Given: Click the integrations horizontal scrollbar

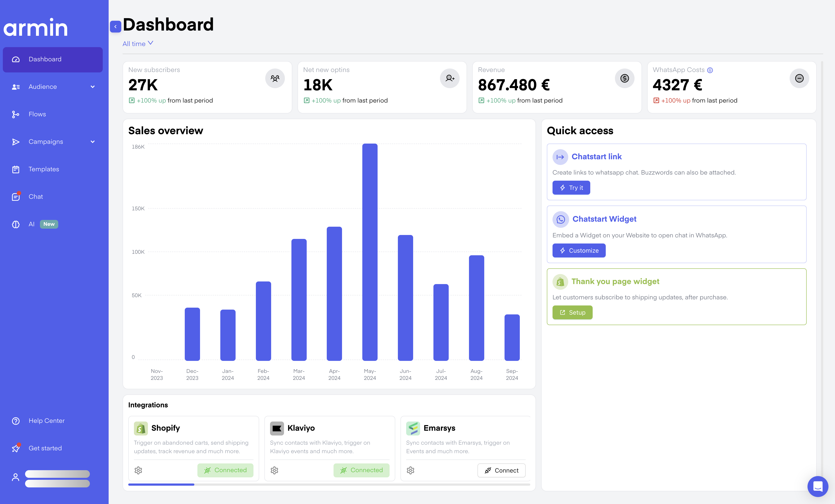Looking at the screenshot, I should 161,485.
